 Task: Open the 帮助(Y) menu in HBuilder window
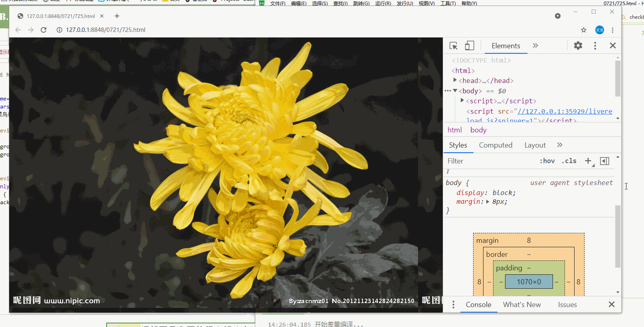click(469, 4)
